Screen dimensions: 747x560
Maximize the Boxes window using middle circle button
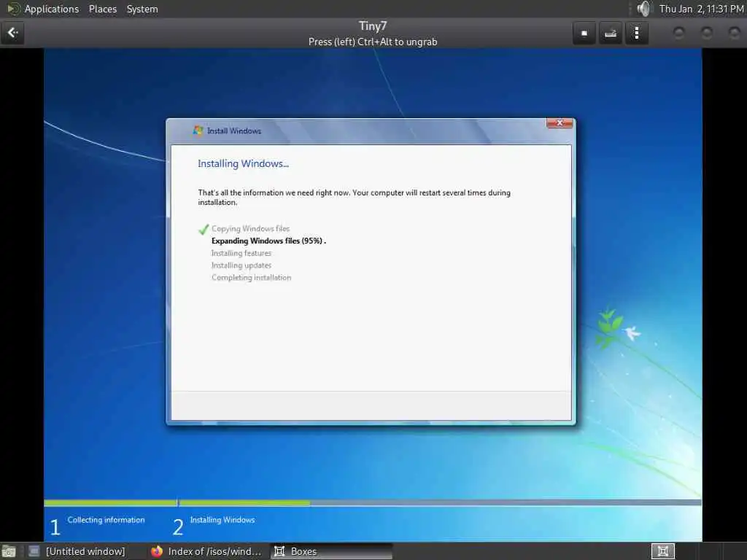click(x=707, y=32)
